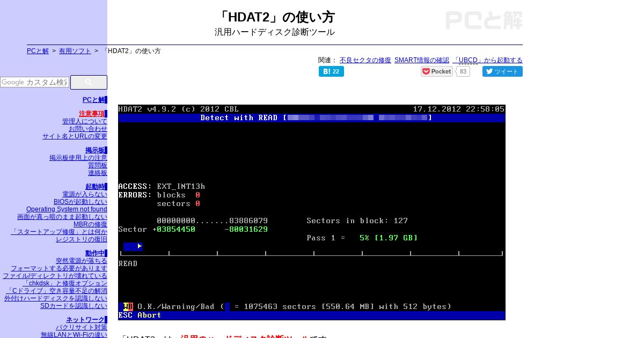644x338 pixels.
Task: Click subtitle 汎用ハードディスク診断ツール
Action: pyautogui.click(x=274, y=32)
